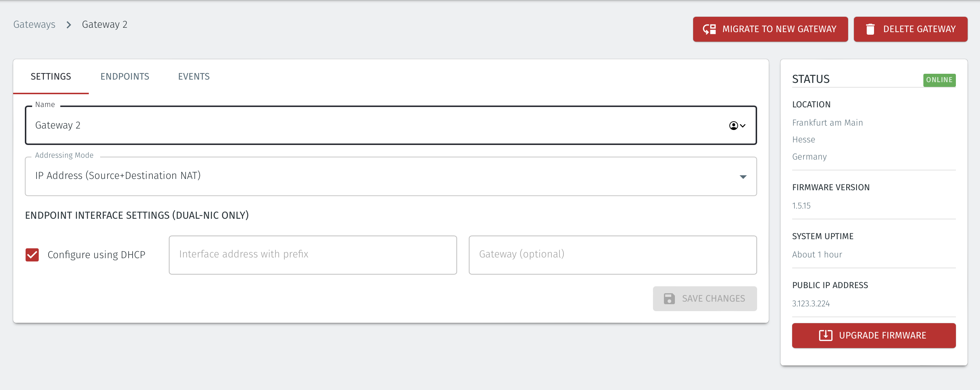Viewport: 980px width, 390px height.
Task: Switch to the Endpoints tab
Action: click(125, 76)
